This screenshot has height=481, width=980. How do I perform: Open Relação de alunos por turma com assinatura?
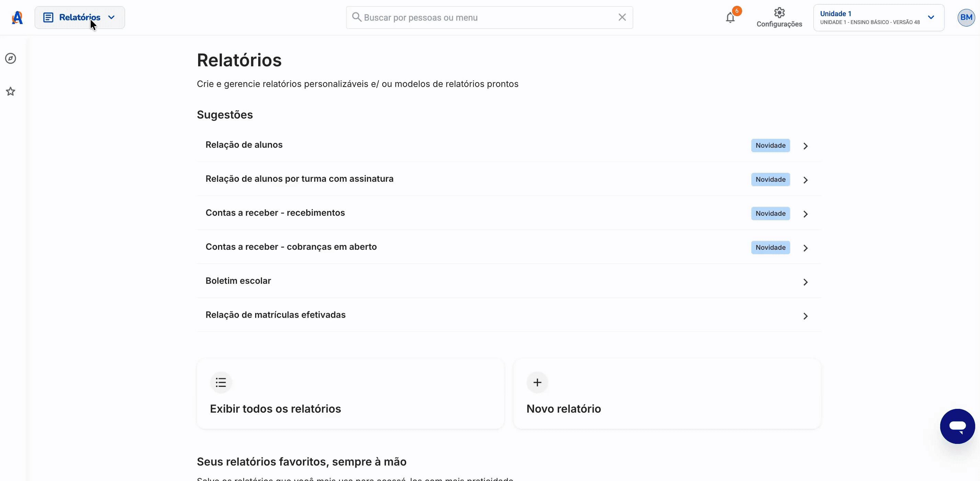pyautogui.click(x=509, y=179)
